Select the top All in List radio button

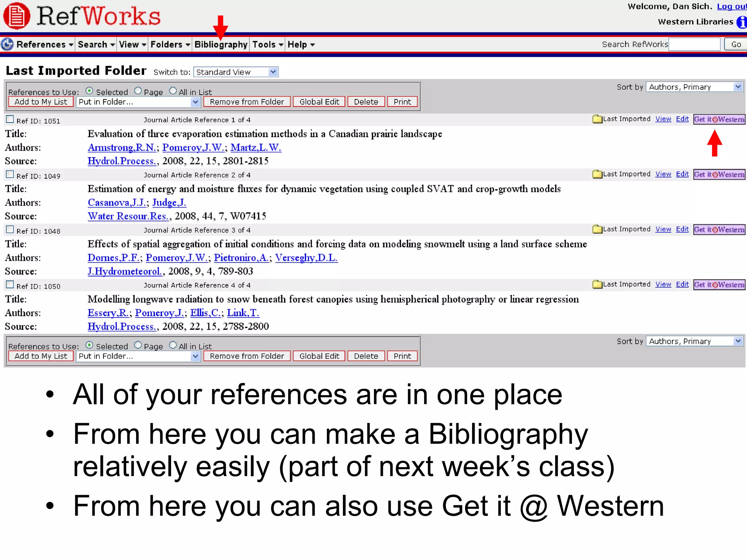(173, 90)
